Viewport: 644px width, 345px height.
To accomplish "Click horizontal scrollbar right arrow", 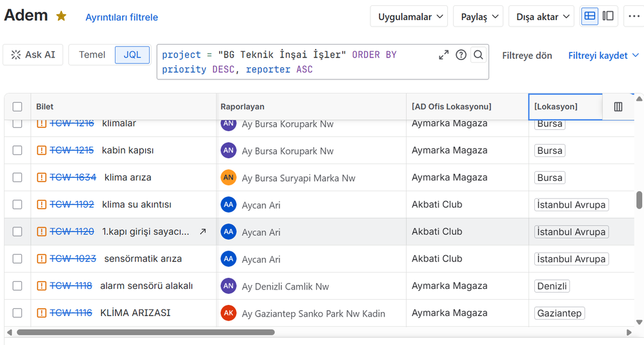I will [x=629, y=332].
